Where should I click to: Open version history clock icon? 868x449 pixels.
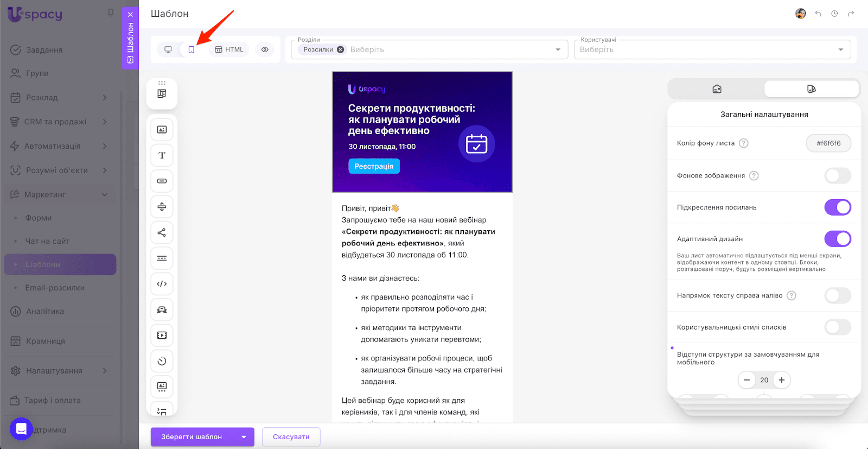(834, 14)
